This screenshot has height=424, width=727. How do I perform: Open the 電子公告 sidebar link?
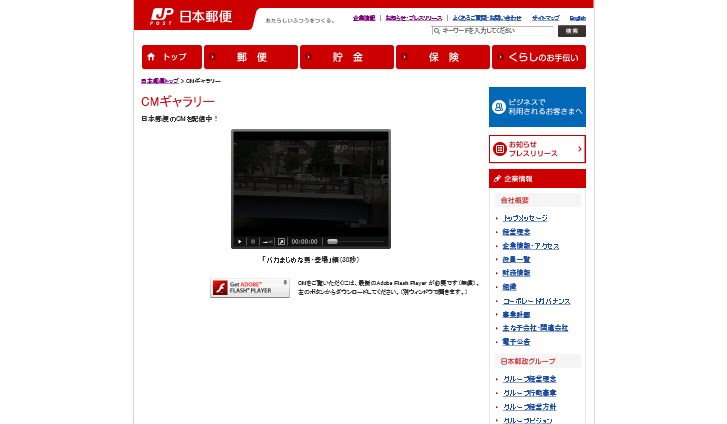(x=516, y=342)
